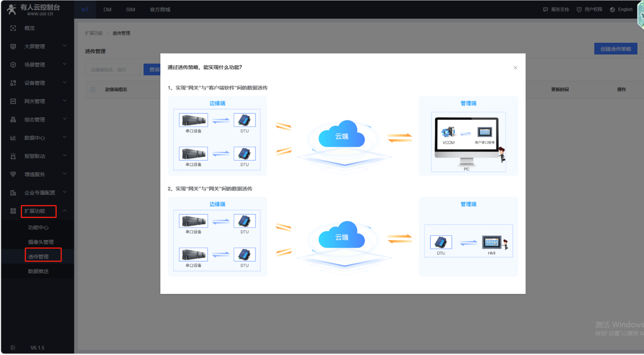Click the 设备管理 sidebar icon
The width and height of the screenshot is (644, 355).
point(13,83)
